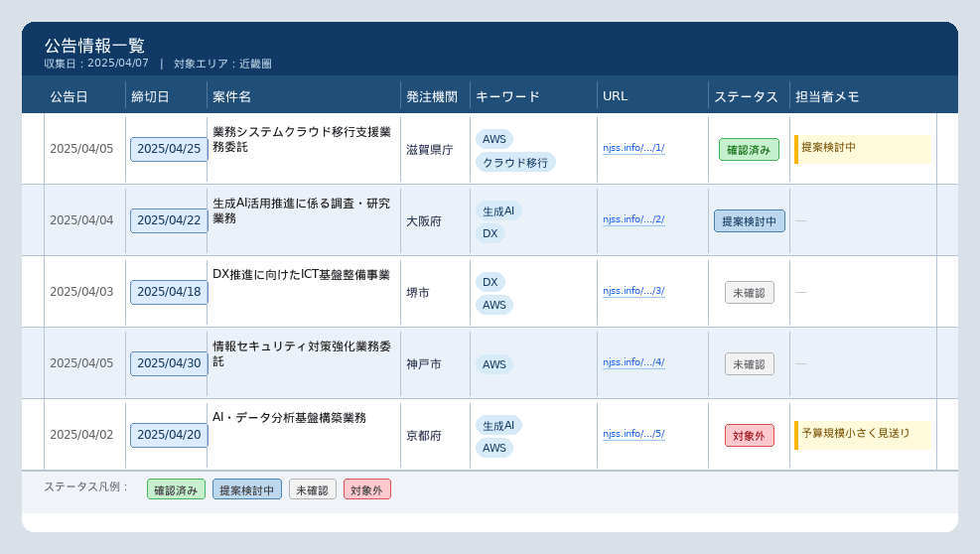Viewport: 980px width, 554px height.
Task: Open the njss.info/.../5/ link
Action: pyautogui.click(x=633, y=433)
